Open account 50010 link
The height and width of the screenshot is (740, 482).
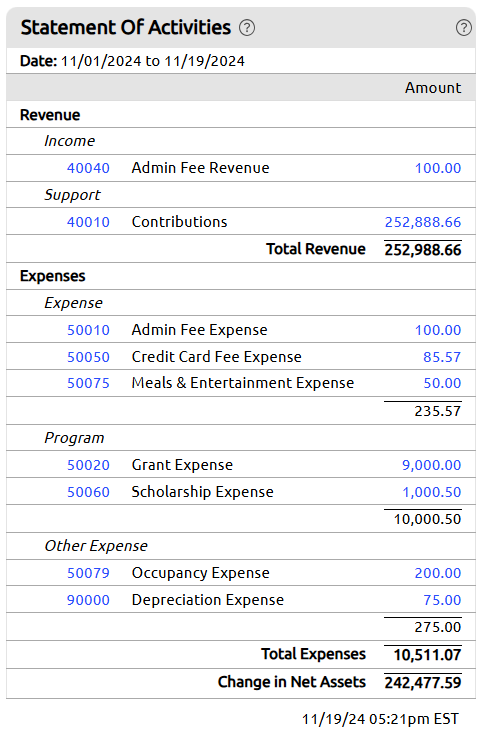88,330
